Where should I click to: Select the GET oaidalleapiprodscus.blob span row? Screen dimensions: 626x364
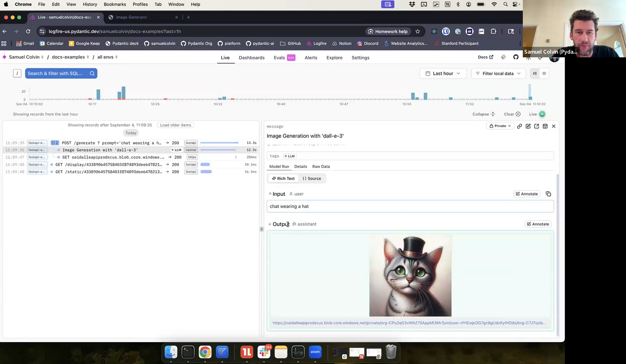pos(131,157)
